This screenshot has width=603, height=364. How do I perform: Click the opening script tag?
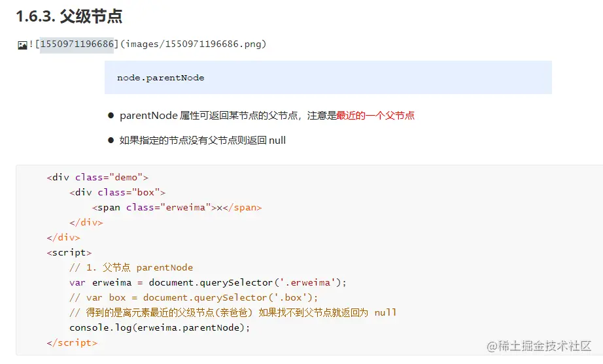click(x=69, y=252)
